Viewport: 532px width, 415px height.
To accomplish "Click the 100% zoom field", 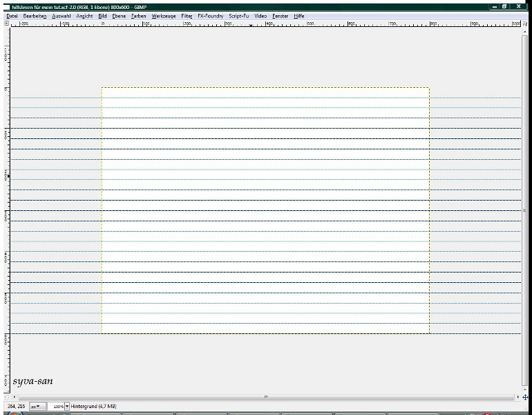I will point(56,406).
